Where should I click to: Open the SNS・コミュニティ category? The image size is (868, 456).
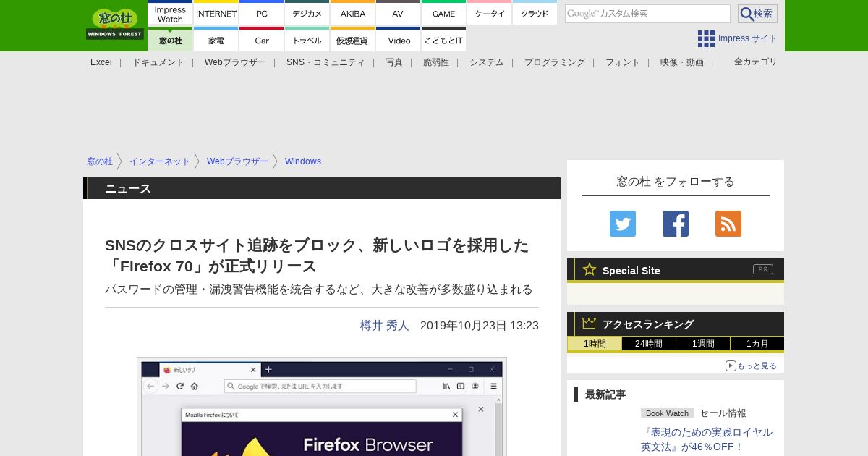pyautogui.click(x=325, y=62)
